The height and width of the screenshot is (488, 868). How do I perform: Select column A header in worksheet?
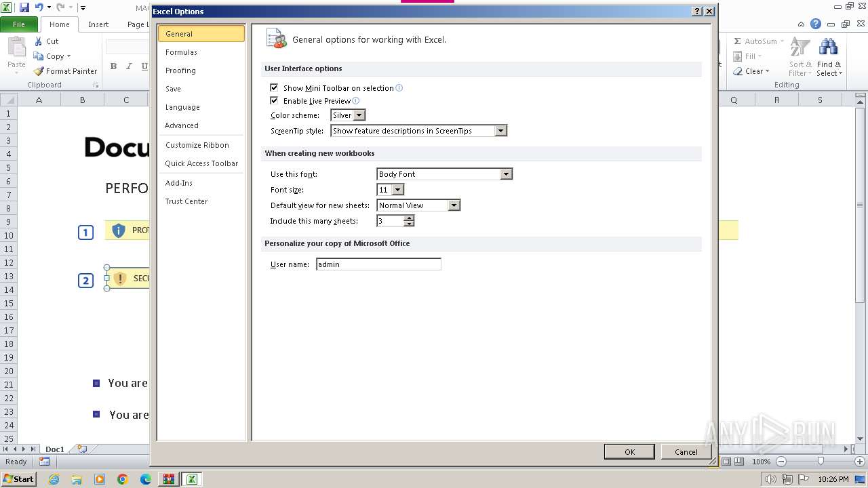pyautogui.click(x=39, y=100)
